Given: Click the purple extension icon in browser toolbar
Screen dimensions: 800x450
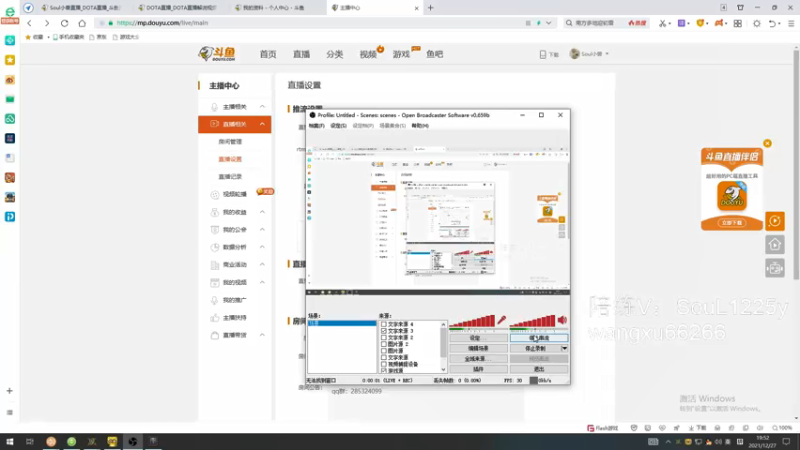Looking at the screenshot, I should [681, 23].
